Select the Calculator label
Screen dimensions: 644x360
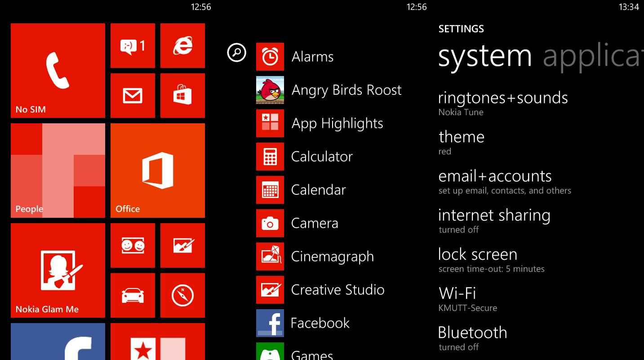coord(322,157)
